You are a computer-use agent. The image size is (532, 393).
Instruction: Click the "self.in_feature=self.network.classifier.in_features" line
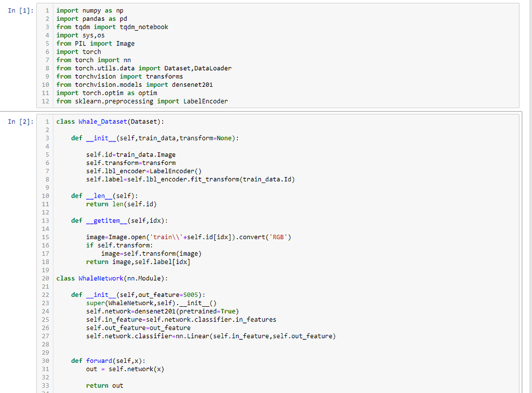click(x=181, y=319)
